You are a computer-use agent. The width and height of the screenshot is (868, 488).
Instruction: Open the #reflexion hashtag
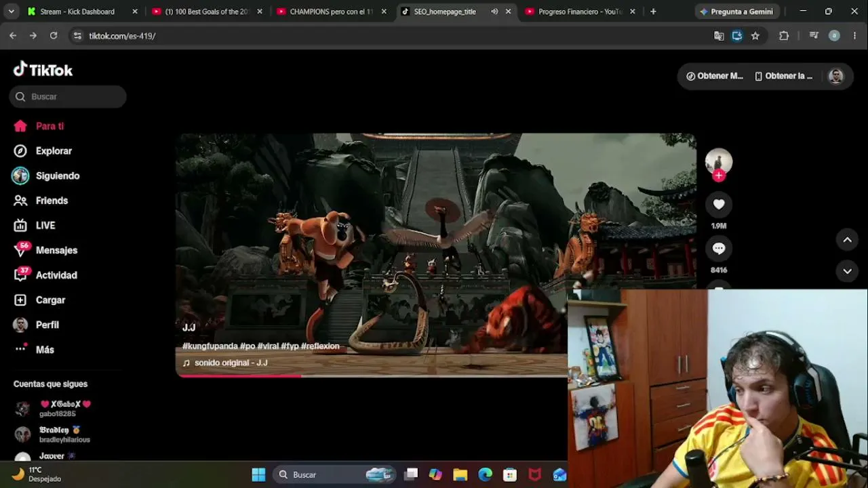click(320, 346)
